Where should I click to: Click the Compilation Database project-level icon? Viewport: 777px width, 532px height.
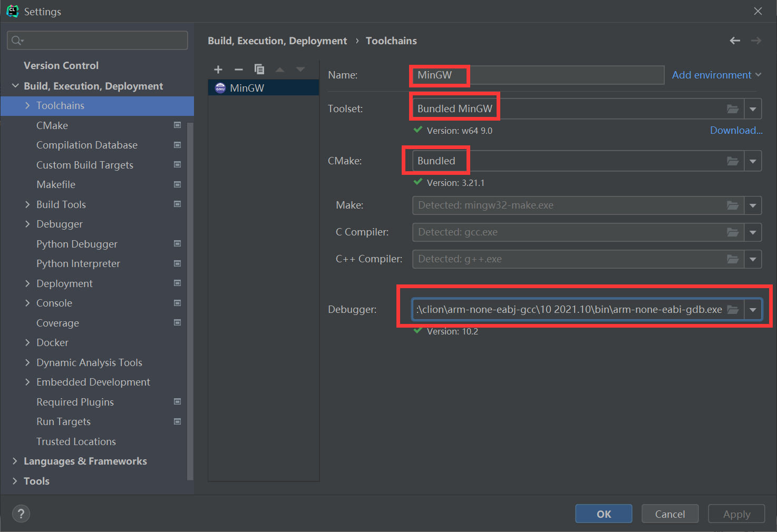178,145
